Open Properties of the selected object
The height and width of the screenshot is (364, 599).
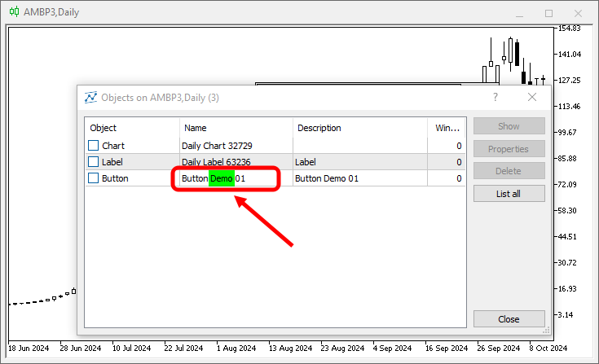(509, 149)
